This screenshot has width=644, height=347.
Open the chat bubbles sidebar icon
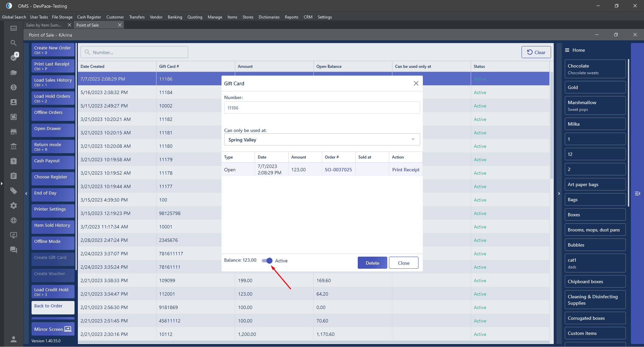point(13,250)
